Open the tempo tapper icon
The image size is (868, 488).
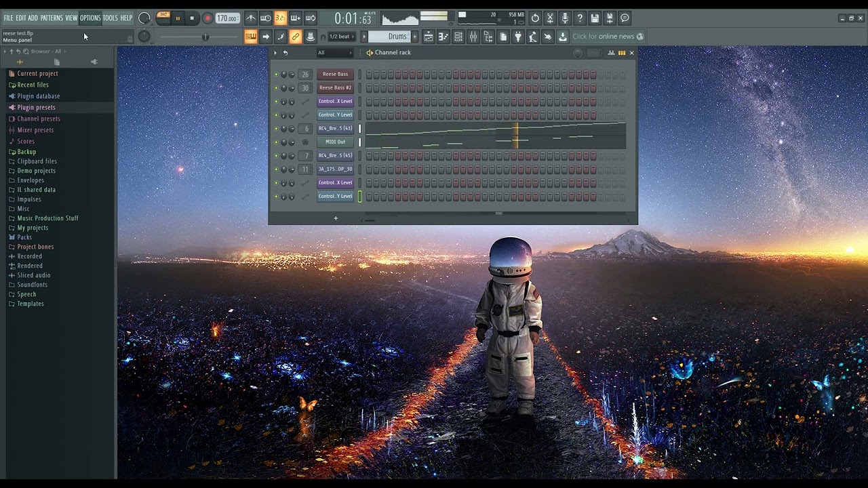pos(533,37)
